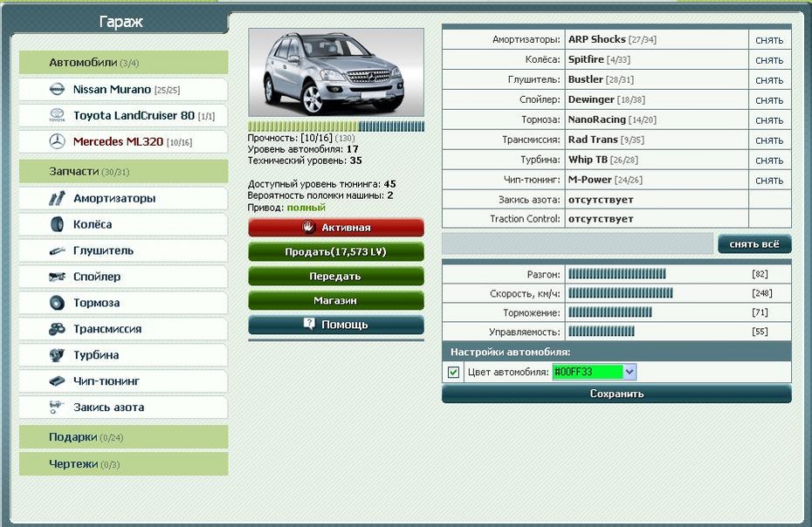Open the Закись азота parts category
This screenshot has height=527, width=812.
pos(123,407)
